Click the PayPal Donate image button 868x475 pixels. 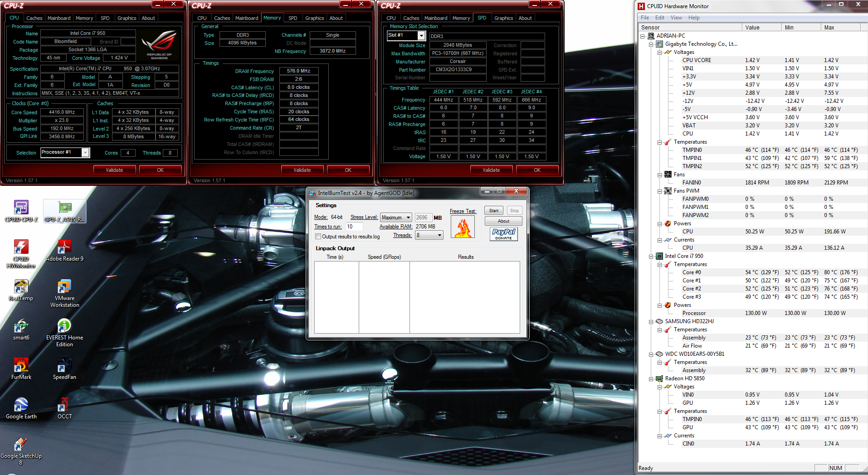(503, 234)
